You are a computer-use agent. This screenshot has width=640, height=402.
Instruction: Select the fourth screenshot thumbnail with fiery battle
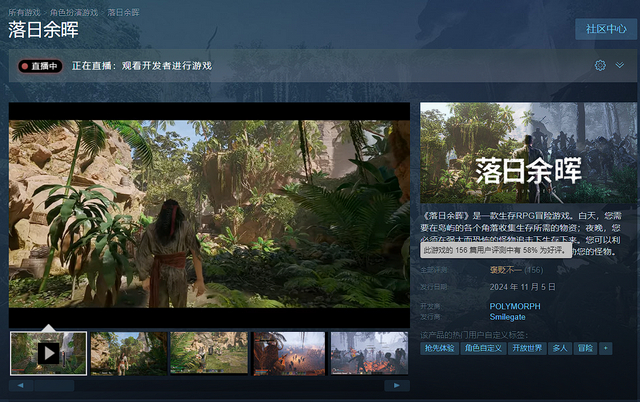tap(289, 353)
